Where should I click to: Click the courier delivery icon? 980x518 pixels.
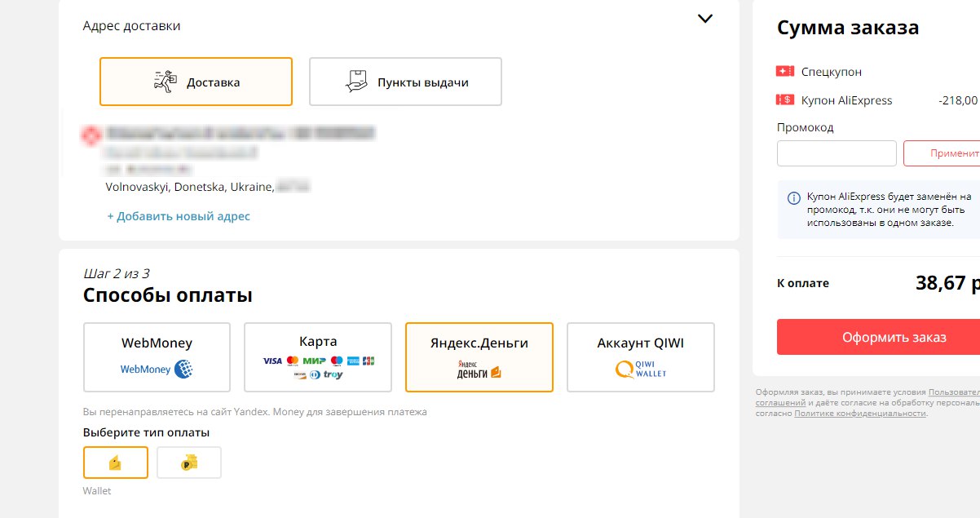pos(166,82)
